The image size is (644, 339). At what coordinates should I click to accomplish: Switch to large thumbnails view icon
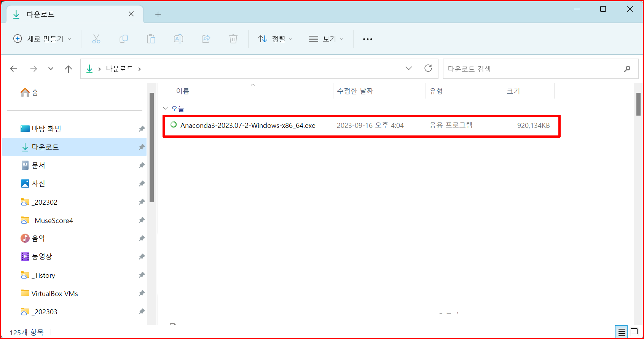click(634, 332)
